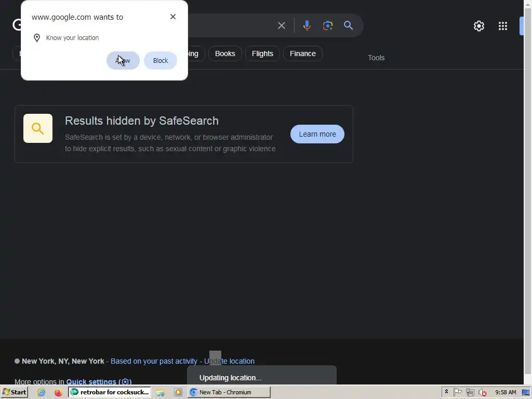Image resolution: width=532 pixels, height=399 pixels.
Task: Click Learn more about SafeSearch
Action: click(x=317, y=134)
